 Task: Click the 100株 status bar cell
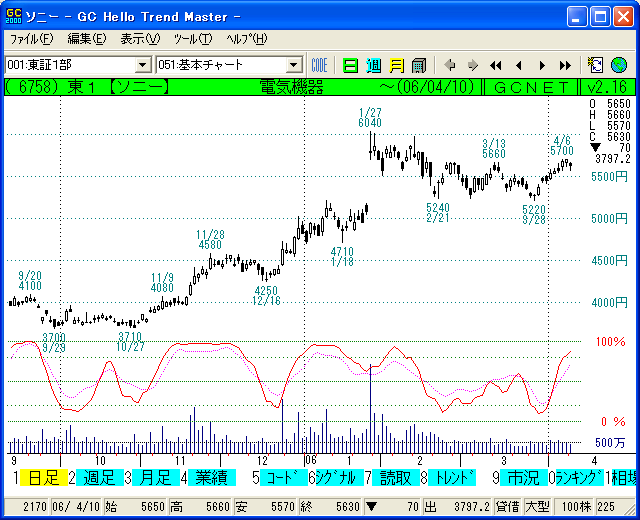tap(576, 507)
